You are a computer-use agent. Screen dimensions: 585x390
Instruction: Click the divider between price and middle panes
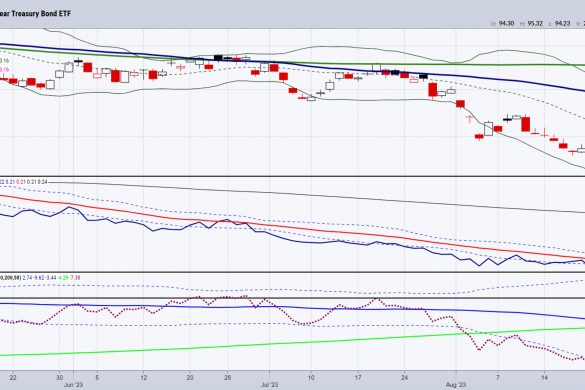tap(292, 176)
